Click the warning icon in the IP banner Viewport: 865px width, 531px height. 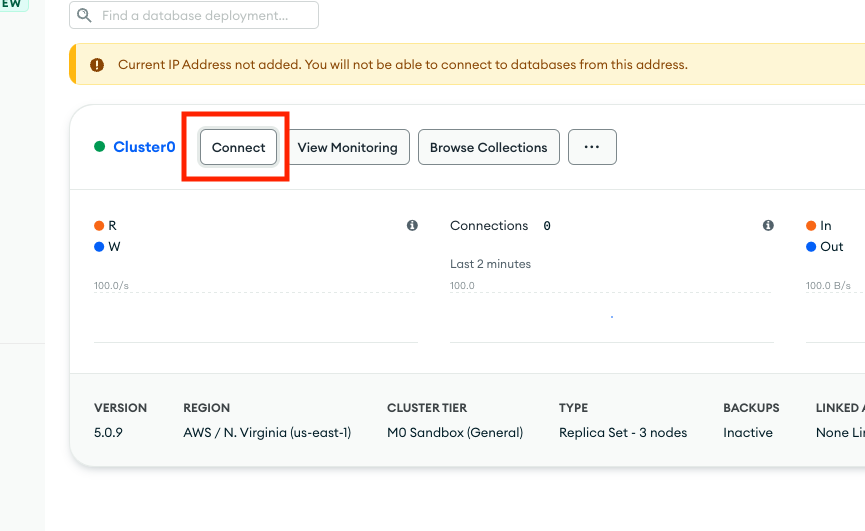coord(97,65)
